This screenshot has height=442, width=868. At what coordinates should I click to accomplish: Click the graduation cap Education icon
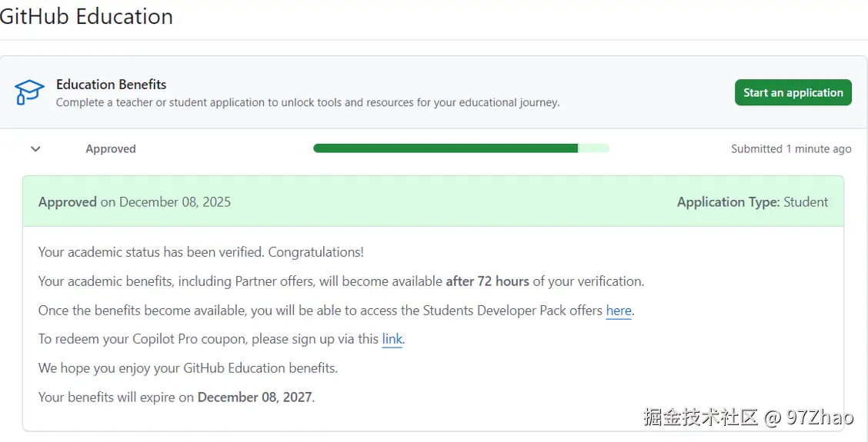click(29, 92)
